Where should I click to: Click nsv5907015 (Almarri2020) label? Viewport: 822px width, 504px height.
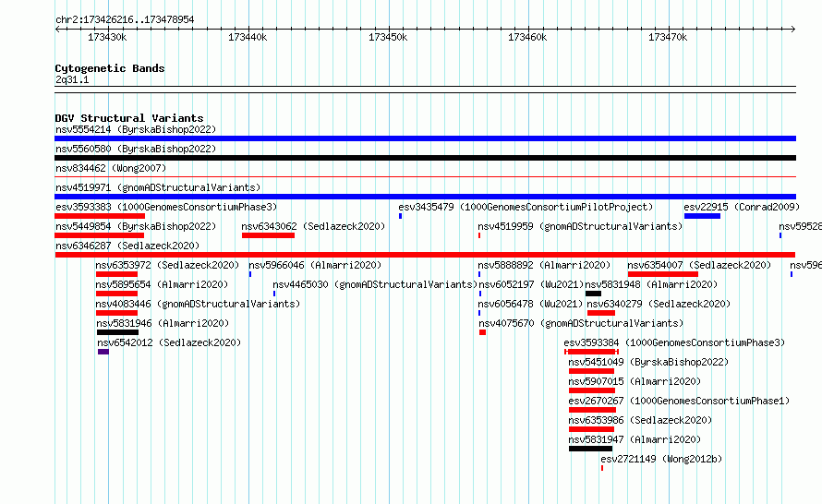[x=635, y=381]
